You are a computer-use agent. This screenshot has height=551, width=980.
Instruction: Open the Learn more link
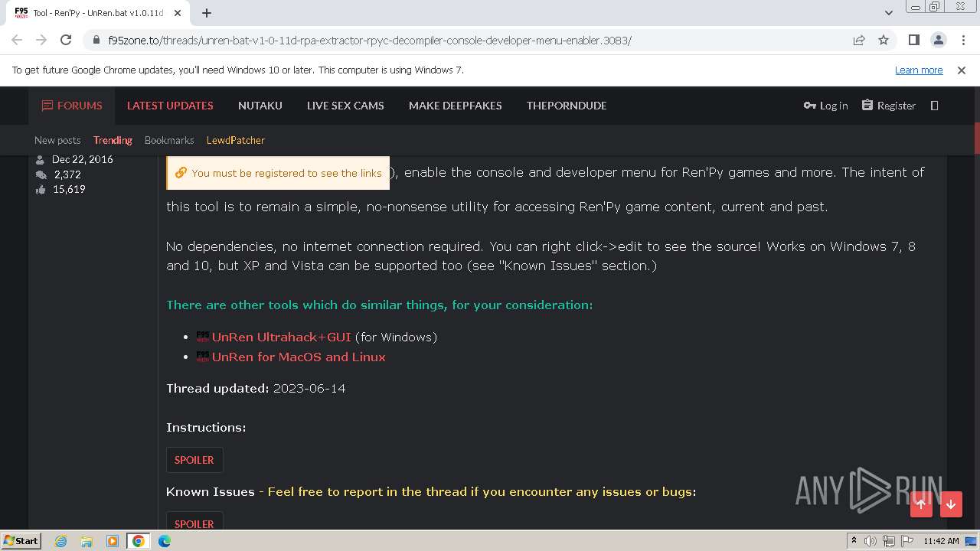click(x=919, y=70)
